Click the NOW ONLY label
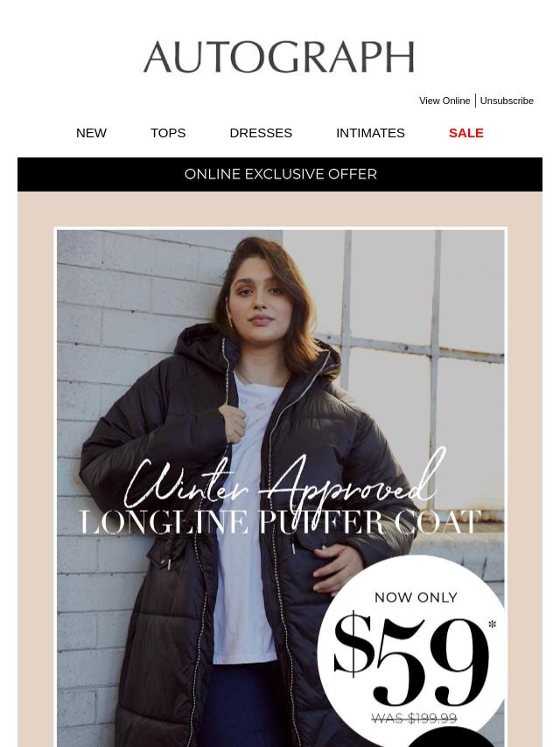Screen dimensions: 560x747 [x=416, y=597]
